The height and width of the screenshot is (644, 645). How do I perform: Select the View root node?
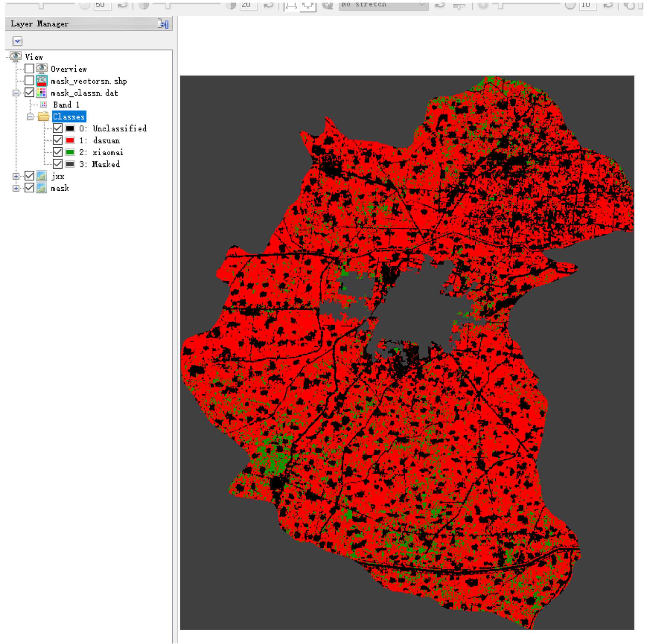click(x=34, y=57)
